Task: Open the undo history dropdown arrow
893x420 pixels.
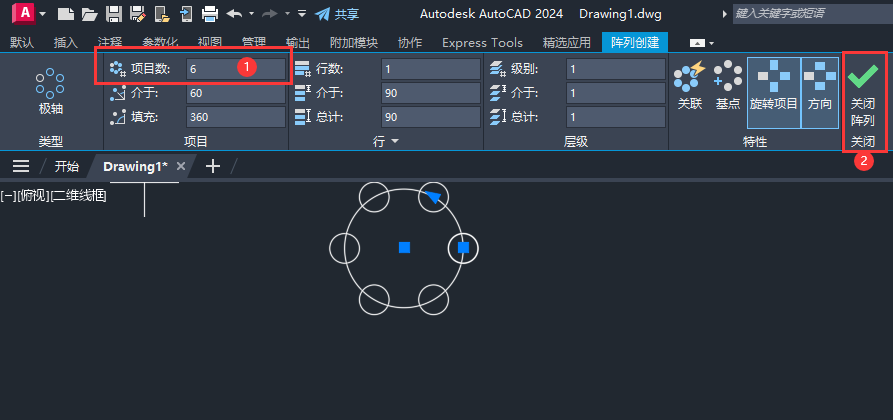Action: [x=251, y=14]
